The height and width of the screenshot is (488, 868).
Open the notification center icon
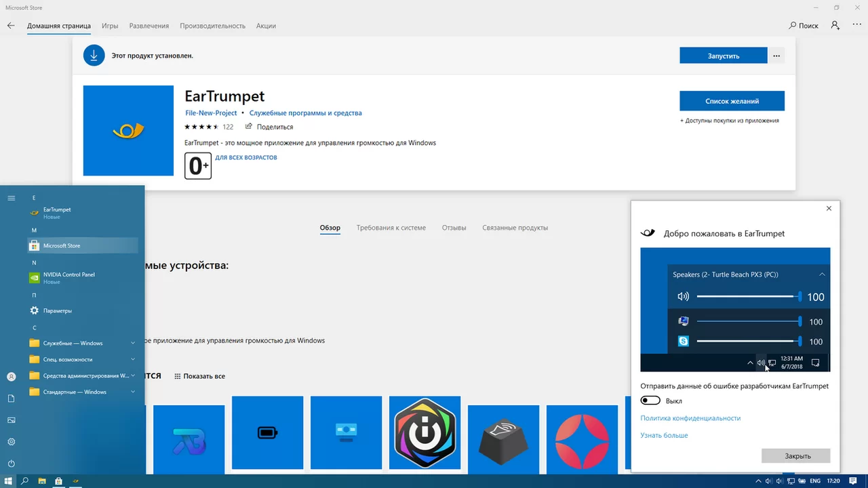[853, 481]
